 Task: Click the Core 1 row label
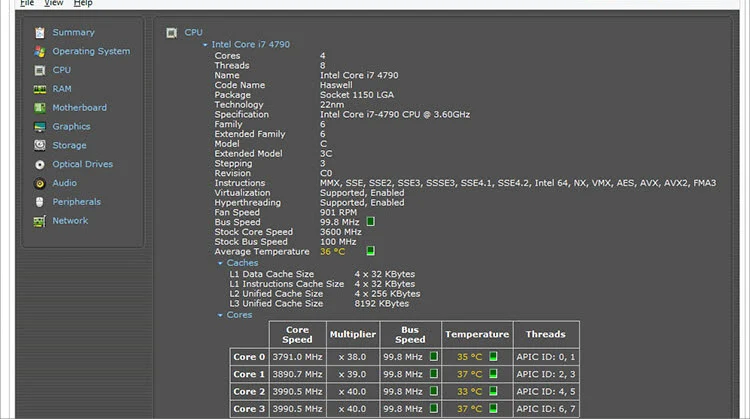(x=249, y=374)
